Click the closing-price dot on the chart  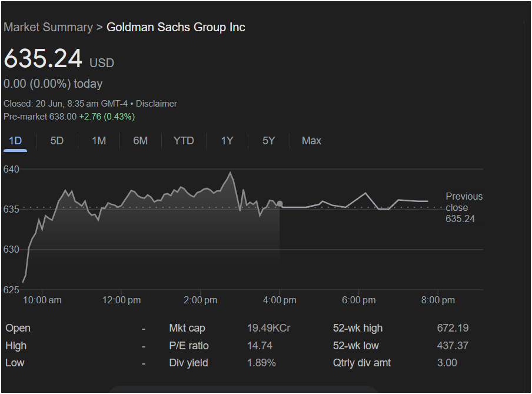pyautogui.click(x=280, y=204)
